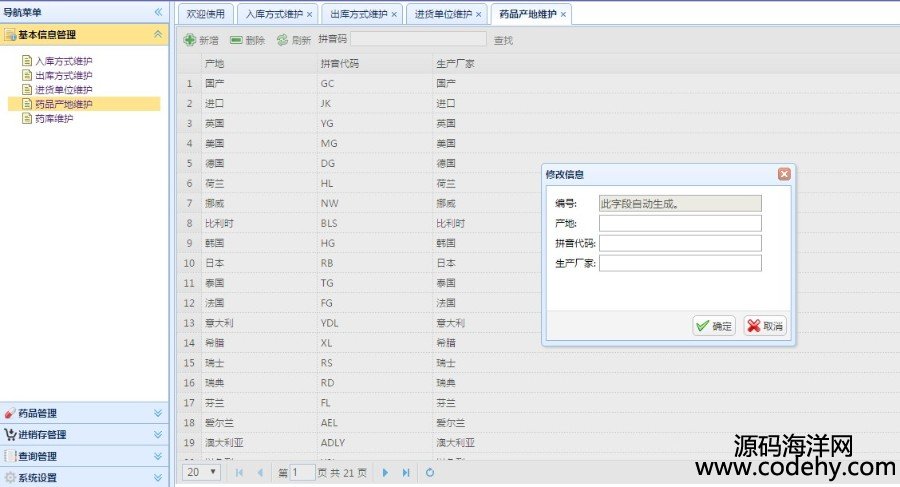Collapse the 导航菜单 sidebar panel

click(x=158, y=12)
